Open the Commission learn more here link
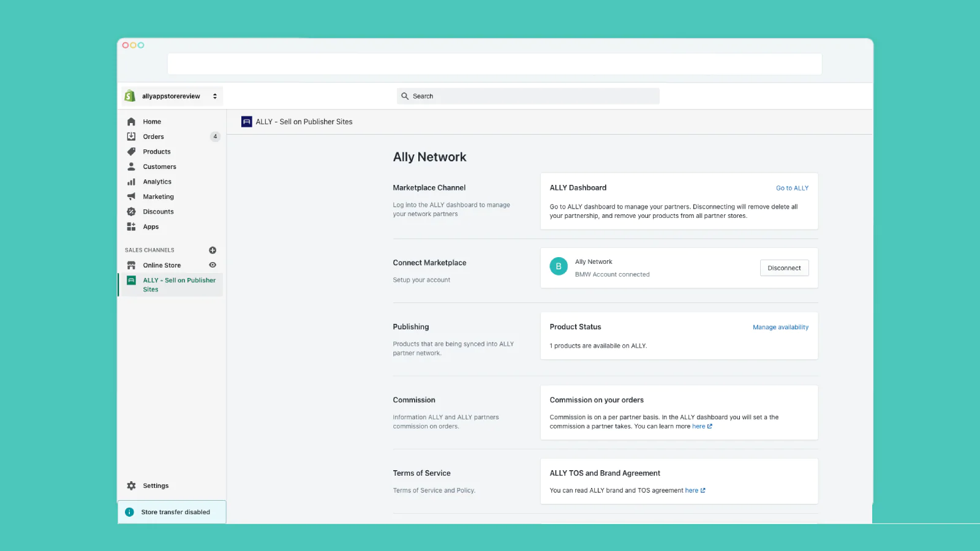Viewport: 980px width, 551px height. pos(698,427)
